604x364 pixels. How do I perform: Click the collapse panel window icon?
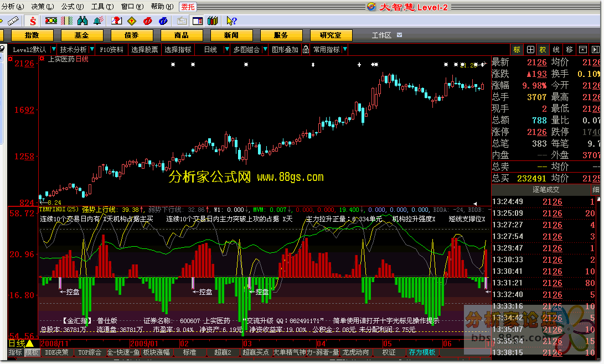583,50
